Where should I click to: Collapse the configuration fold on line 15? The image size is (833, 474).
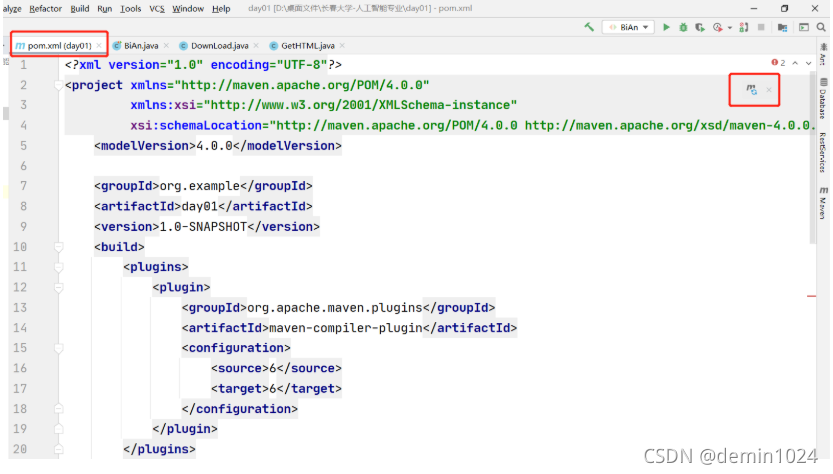pyautogui.click(x=58, y=348)
